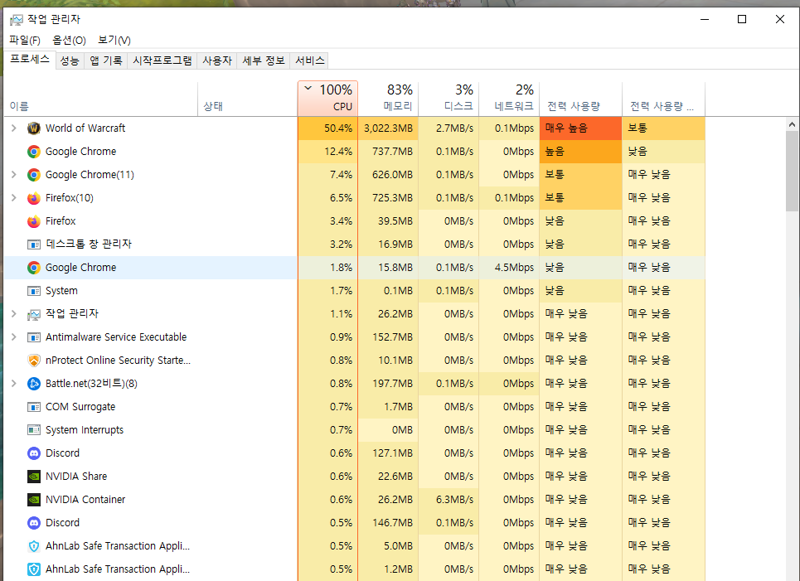Click the Chrome icon in the 737.7MB row
The height and width of the screenshot is (581, 800).
[34, 151]
